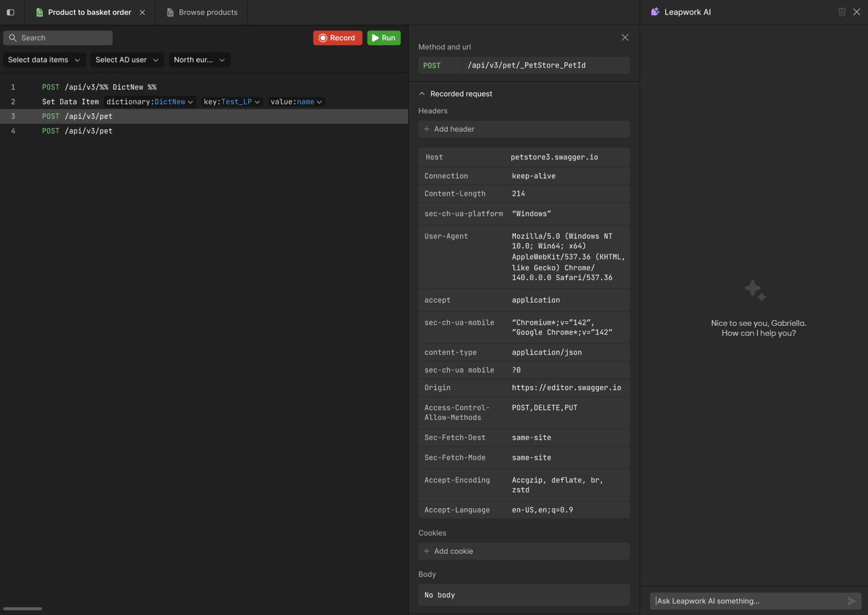Viewport: 868px width, 615px height.
Task: Open the key Test_LP dropdown
Action: tap(232, 102)
